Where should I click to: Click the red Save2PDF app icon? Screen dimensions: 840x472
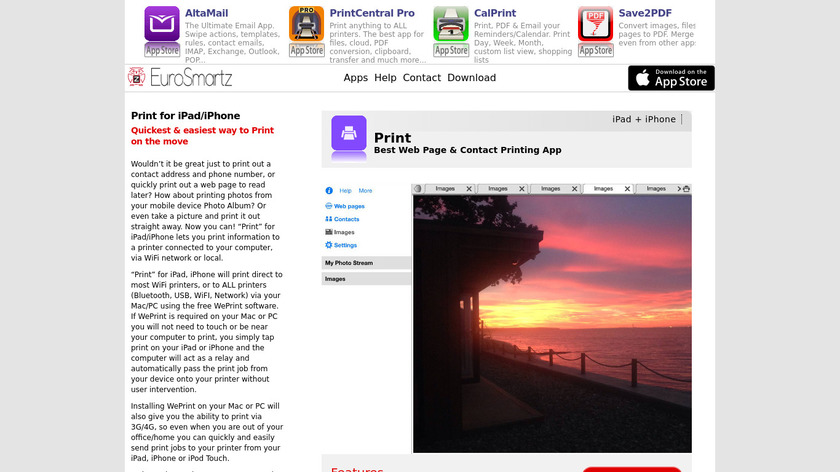point(595,24)
